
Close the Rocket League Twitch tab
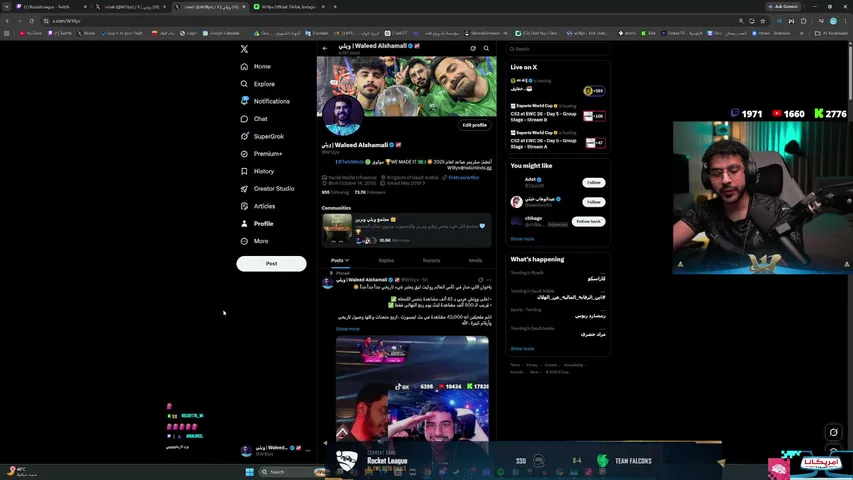coord(85,7)
